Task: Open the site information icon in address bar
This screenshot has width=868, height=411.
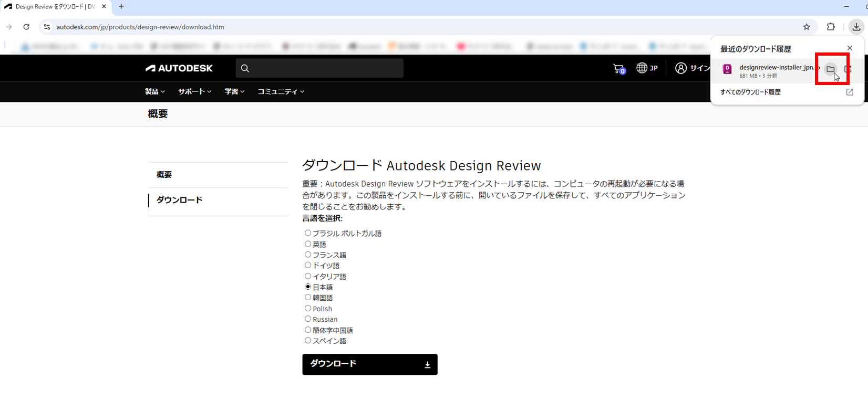Action: coord(47,27)
